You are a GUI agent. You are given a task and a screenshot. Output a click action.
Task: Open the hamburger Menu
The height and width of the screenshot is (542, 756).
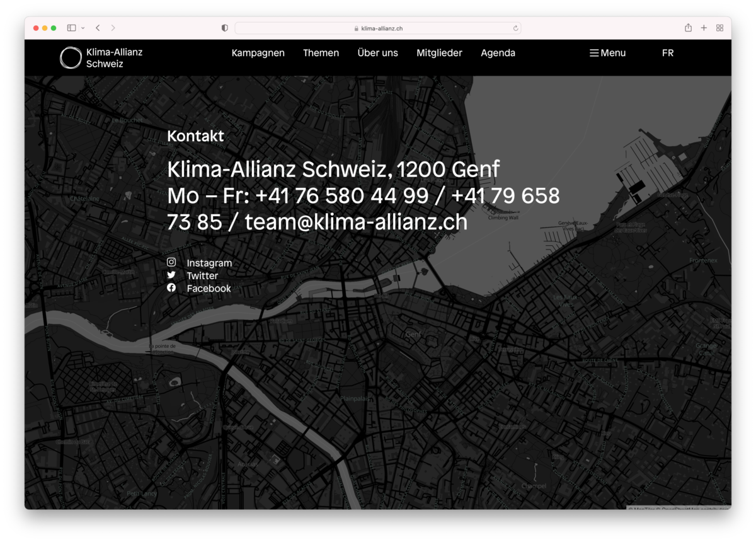click(x=607, y=53)
